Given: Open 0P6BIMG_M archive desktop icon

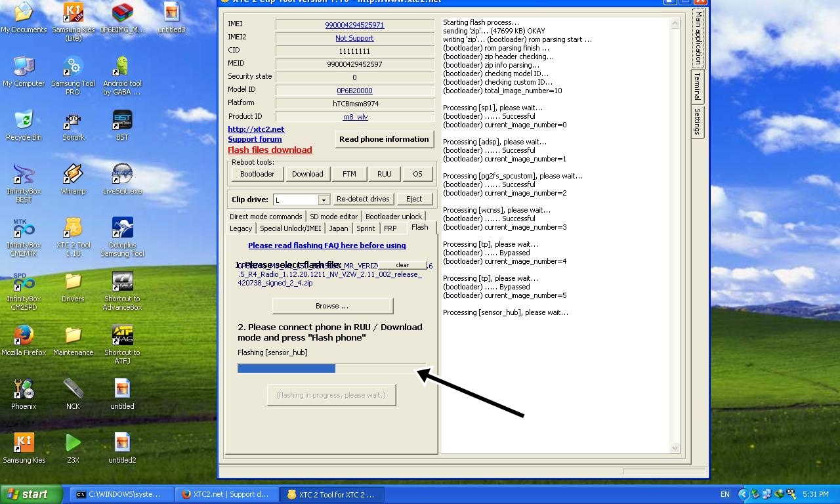Looking at the screenshot, I should click(x=122, y=17).
